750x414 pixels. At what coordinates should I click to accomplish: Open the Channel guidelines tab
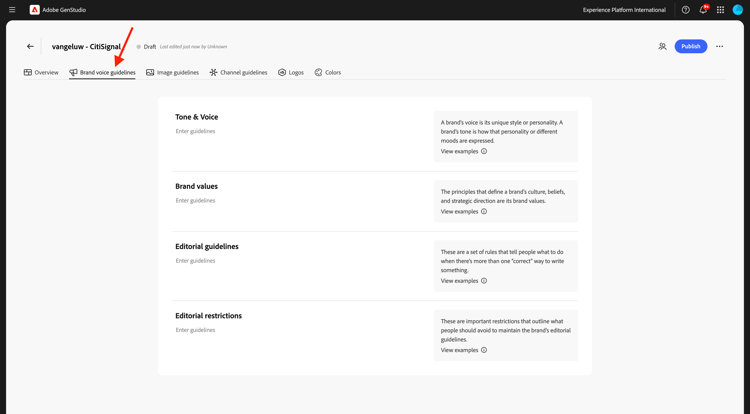(238, 72)
